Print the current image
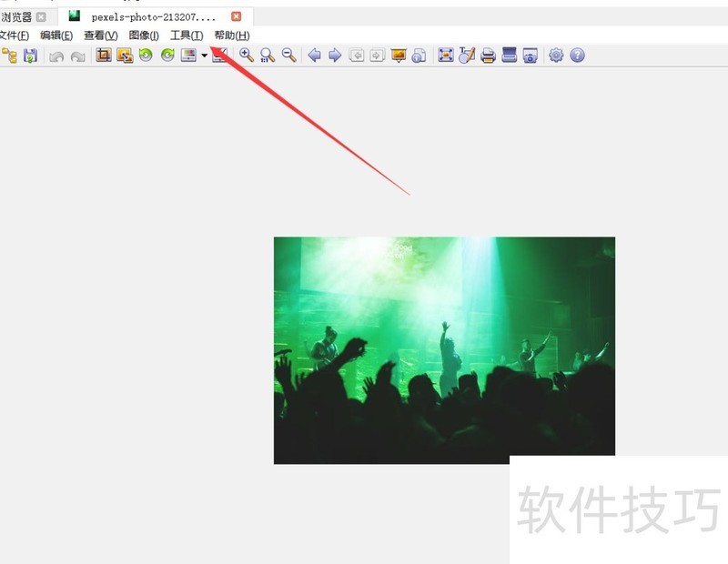This screenshot has width=728, height=564. click(x=487, y=55)
